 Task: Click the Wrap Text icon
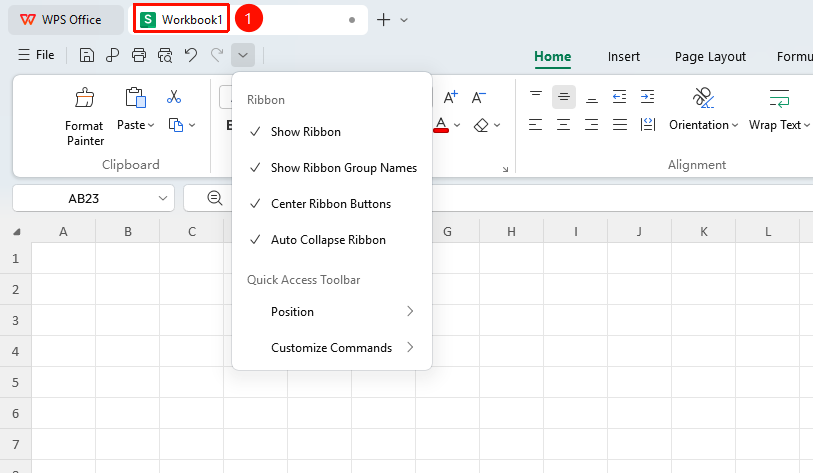point(779,98)
